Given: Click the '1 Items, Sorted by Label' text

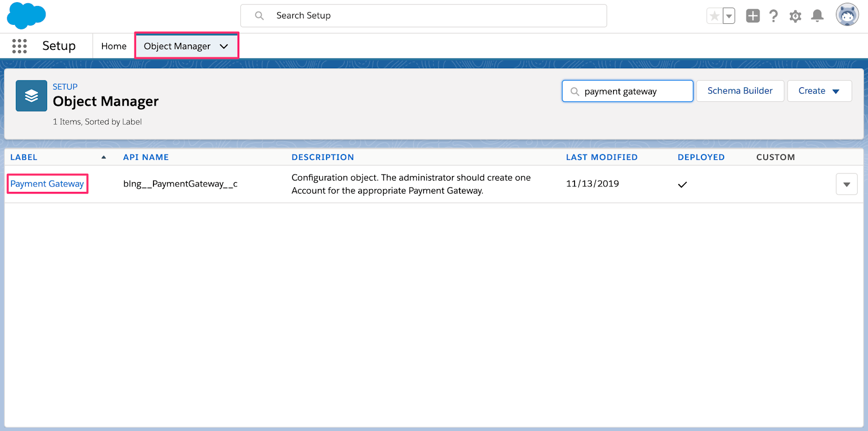Looking at the screenshot, I should [x=97, y=122].
